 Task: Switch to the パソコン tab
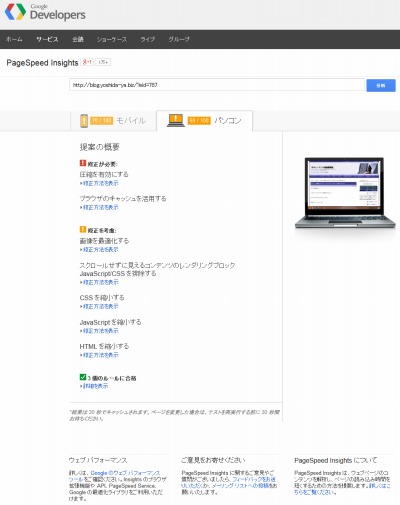click(204, 120)
